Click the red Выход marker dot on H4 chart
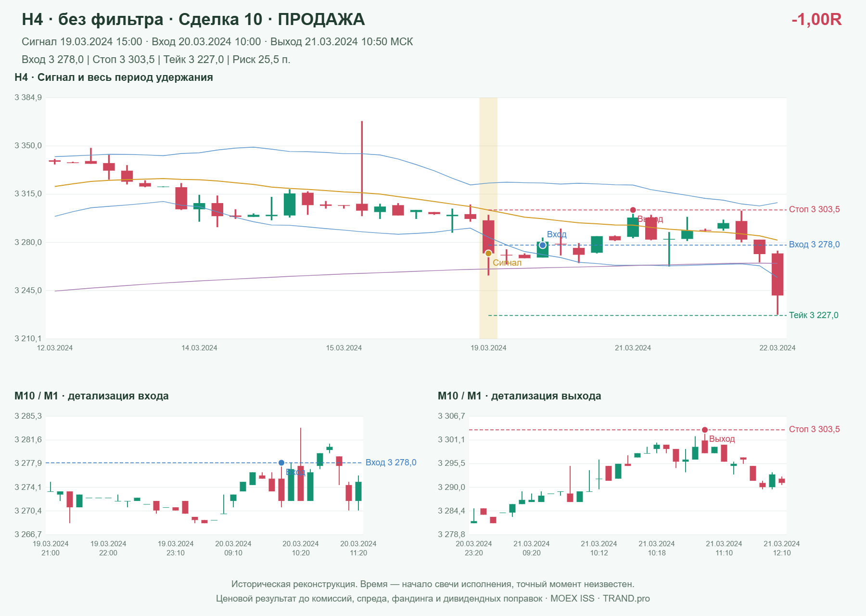 tap(633, 210)
